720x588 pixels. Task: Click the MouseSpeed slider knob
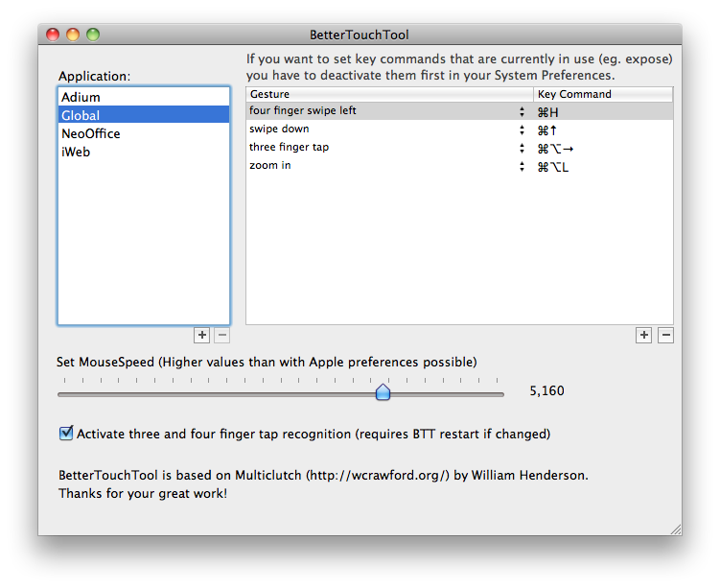pos(383,392)
